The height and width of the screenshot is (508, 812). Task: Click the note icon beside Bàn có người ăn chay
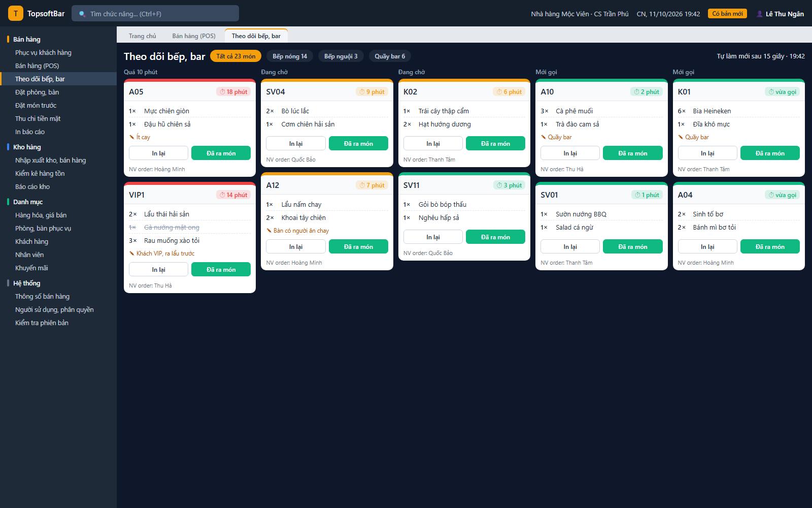click(269, 231)
